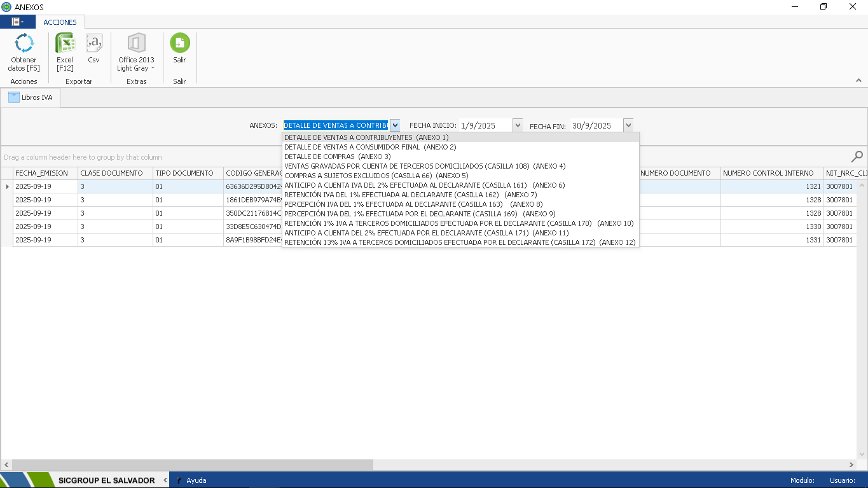
Task: Export the grid using the Csv icon
Action: tap(93, 44)
